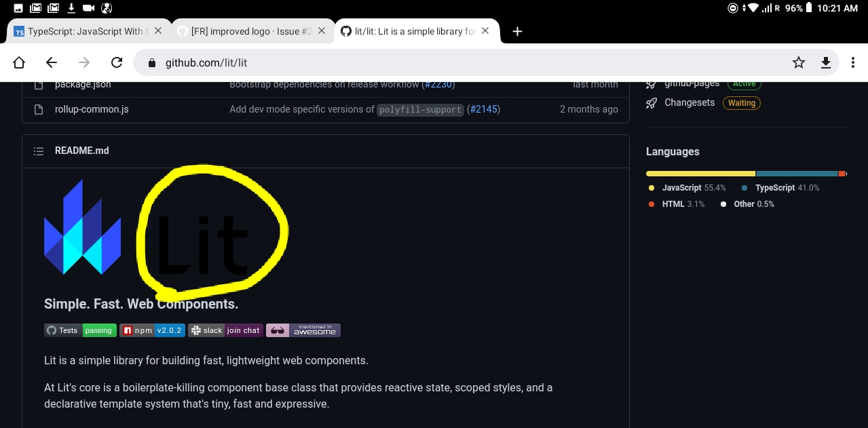Open the download notification in status bar
Image resolution: width=868 pixels, height=428 pixels.
coord(71,8)
